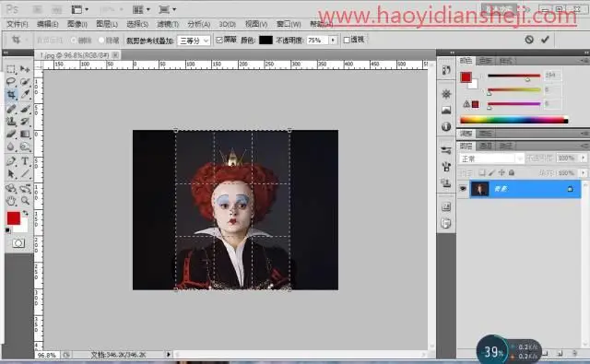This screenshot has width=590, height=364.
Task: Open the 图像(I) menu
Action: (77, 25)
